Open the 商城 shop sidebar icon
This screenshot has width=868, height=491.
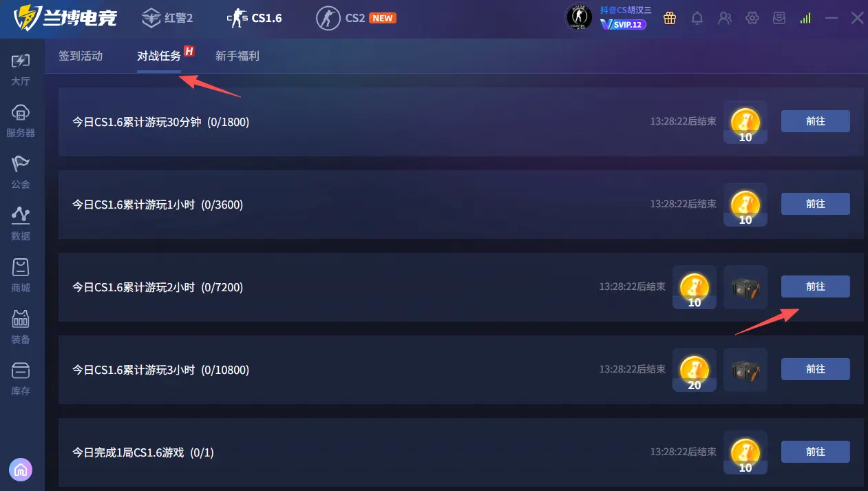pos(21,275)
